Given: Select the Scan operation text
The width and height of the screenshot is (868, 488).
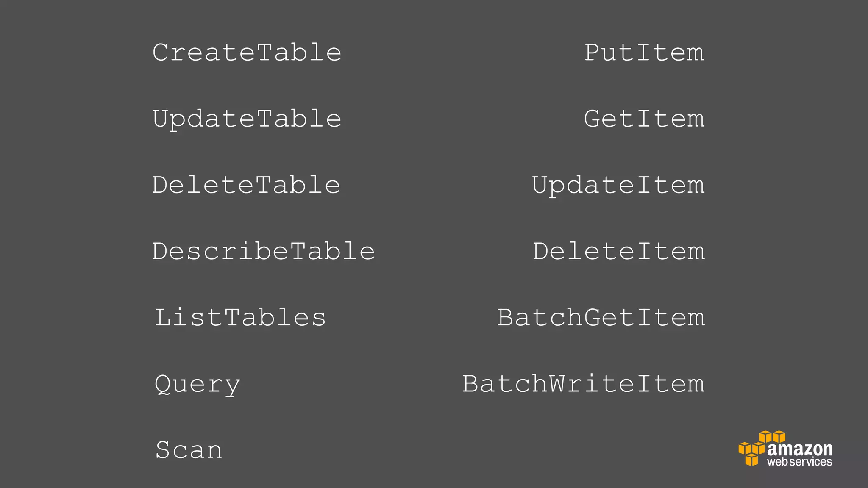Looking at the screenshot, I should 189,450.
